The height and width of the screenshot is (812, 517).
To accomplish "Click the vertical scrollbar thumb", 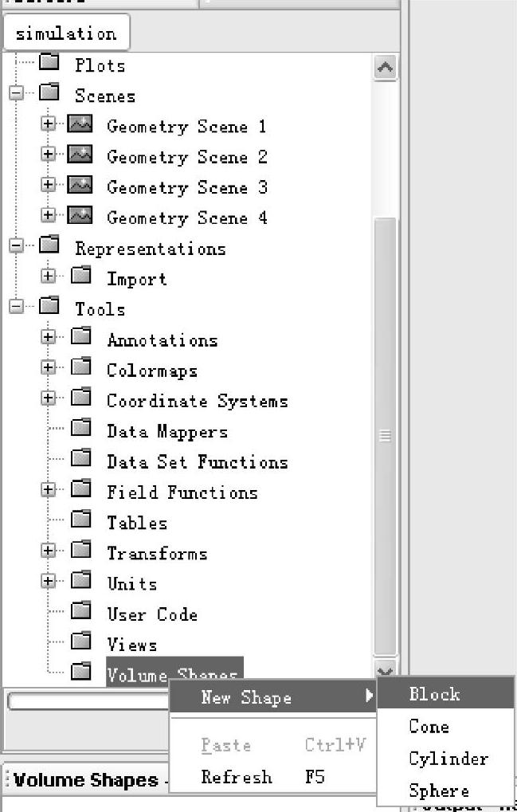I will click(385, 435).
